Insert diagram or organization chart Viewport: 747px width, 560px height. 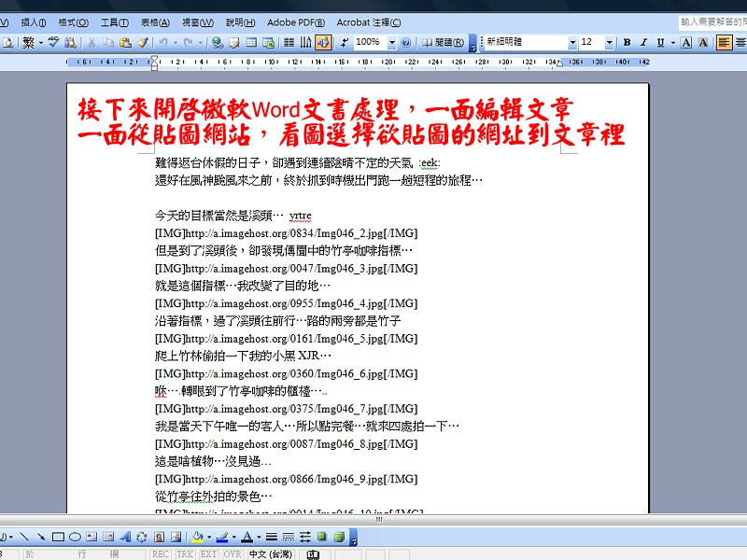click(142, 538)
